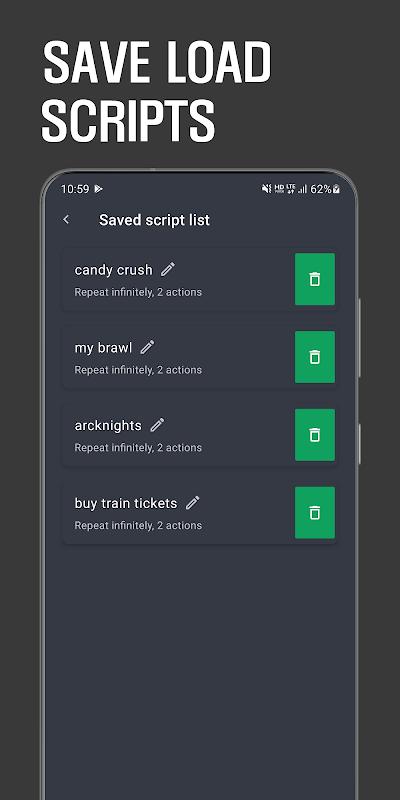This screenshot has width=400, height=800.
Task: Tap the Saved script list title
Action: click(x=154, y=220)
